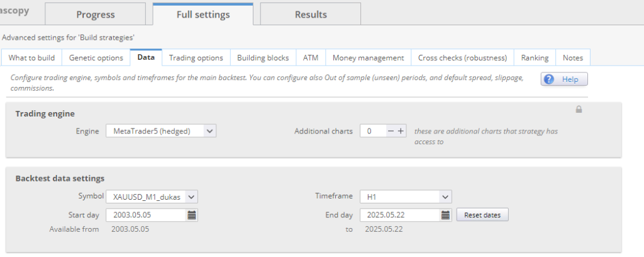The width and height of the screenshot is (644, 257).
Task: Switch to the Results tab
Action: click(311, 14)
